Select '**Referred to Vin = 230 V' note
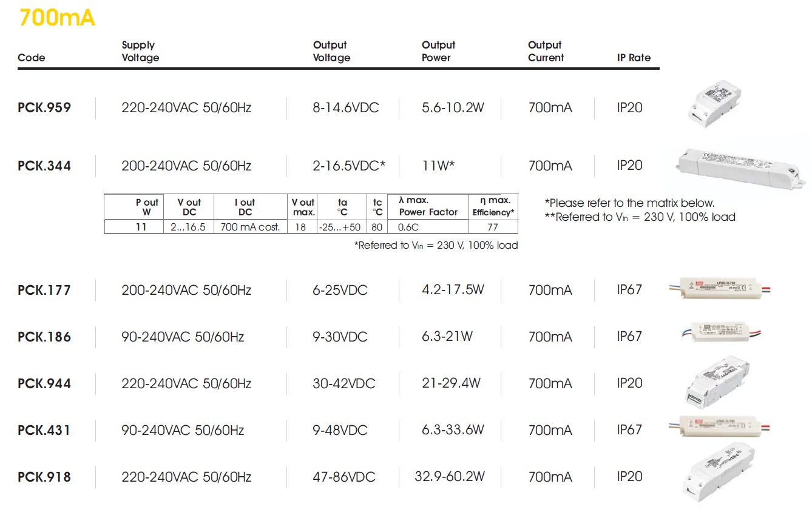The height and width of the screenshot is (515, 812). click(640, 217)
